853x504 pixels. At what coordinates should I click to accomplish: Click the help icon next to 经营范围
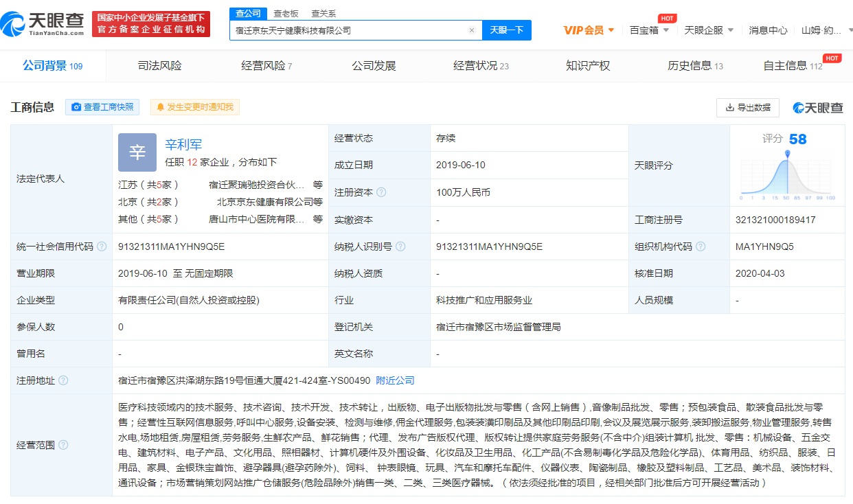[x=63, y=445]
